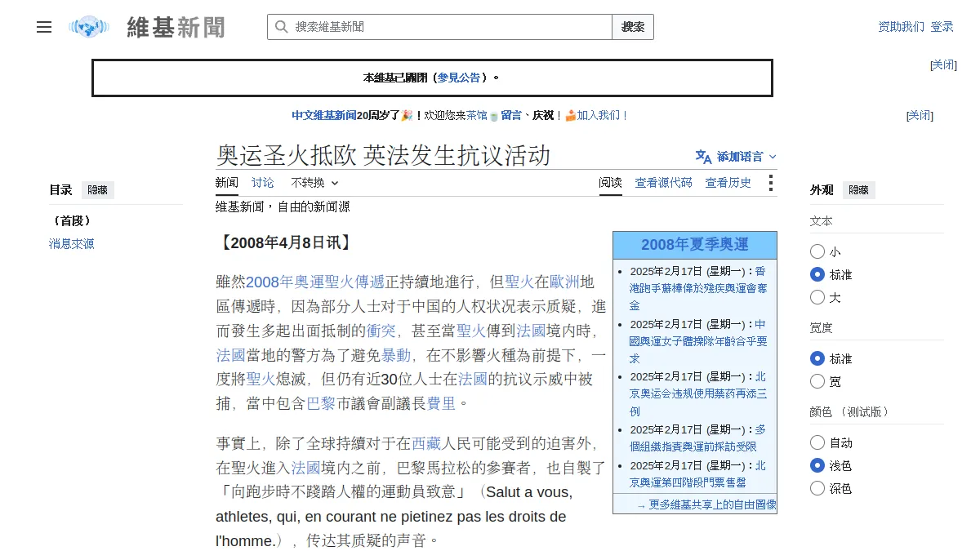This screenshot has width=980, height=551.
Task: Click the 登录 login link
Action: coord(942,27)
